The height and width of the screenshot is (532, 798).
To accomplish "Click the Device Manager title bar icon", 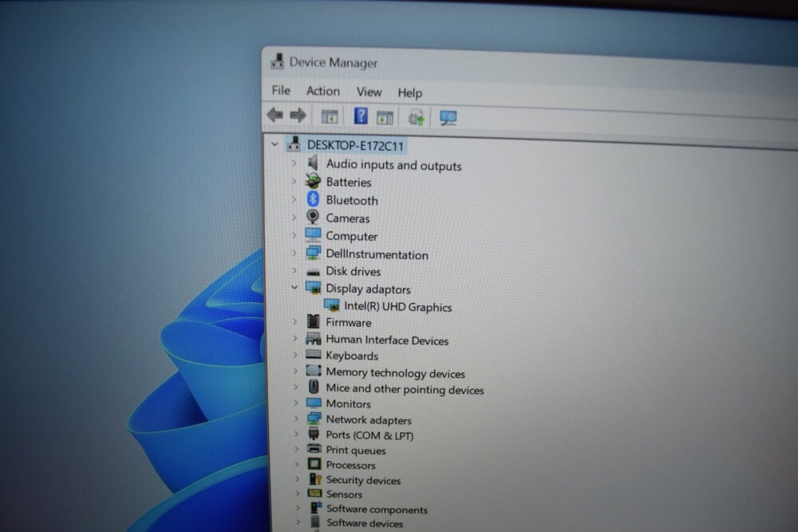I will pyautogui.click(x=278, y=61).
